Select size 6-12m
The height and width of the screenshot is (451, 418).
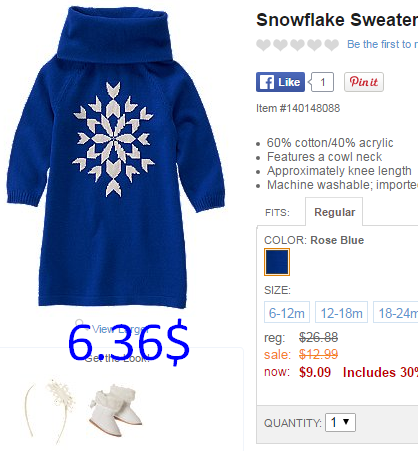pyautogui.click(x=287, y=313)
